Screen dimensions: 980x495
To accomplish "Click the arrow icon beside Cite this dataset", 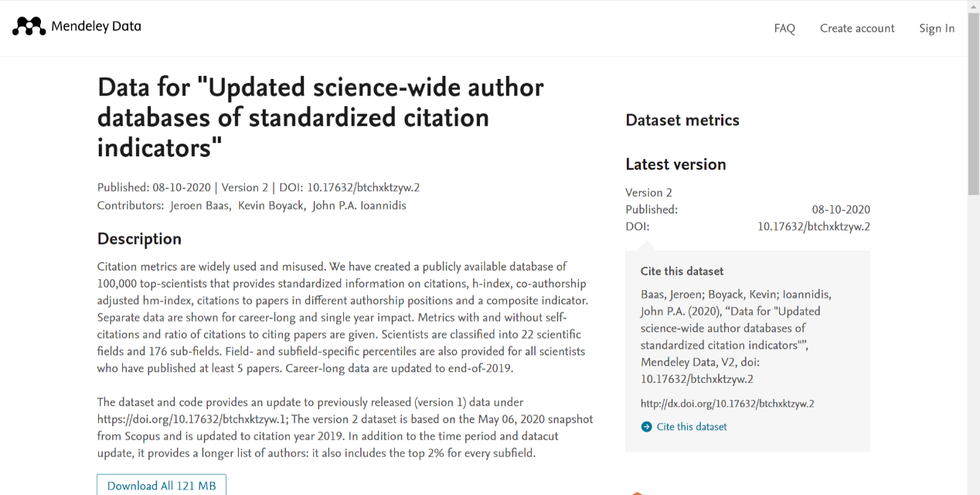I will (x=646, y=427).
